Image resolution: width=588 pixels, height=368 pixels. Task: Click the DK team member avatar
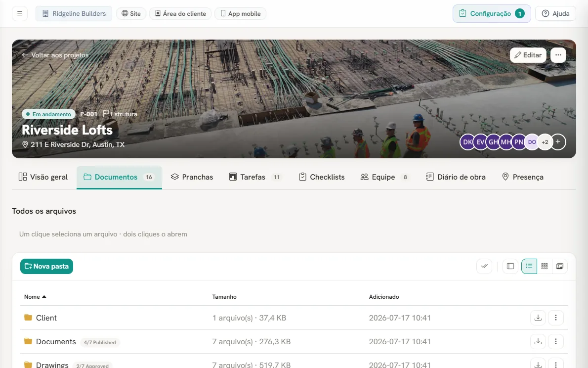[x=467, y=142]
